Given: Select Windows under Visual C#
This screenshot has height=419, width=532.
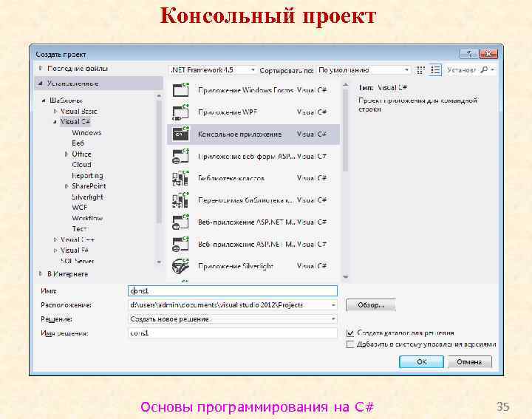Looking at the screenshot, I should [x=86, y=133].
